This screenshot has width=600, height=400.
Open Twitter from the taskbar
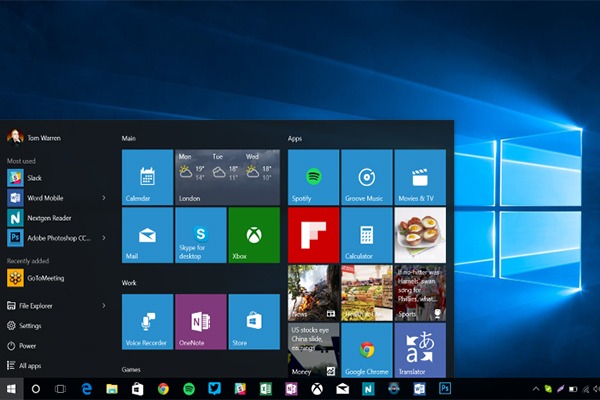(214, 389)
